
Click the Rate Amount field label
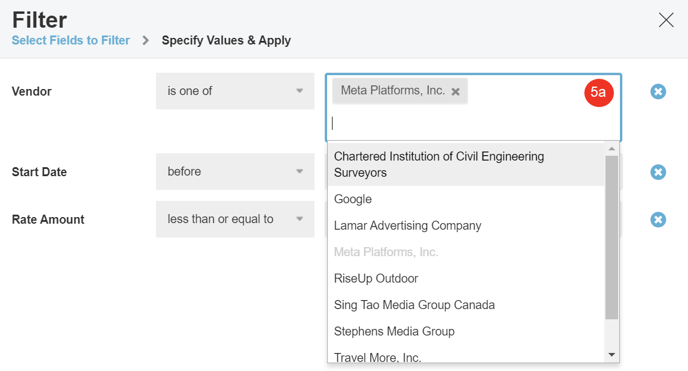tap(48, 219)
